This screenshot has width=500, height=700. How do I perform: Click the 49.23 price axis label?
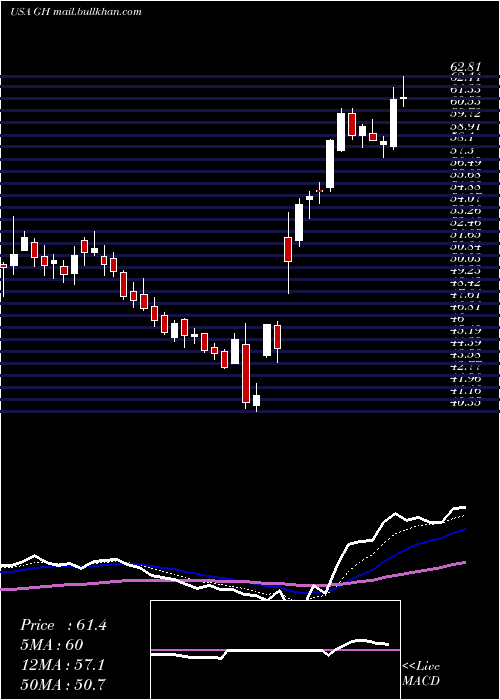point(465,271)
